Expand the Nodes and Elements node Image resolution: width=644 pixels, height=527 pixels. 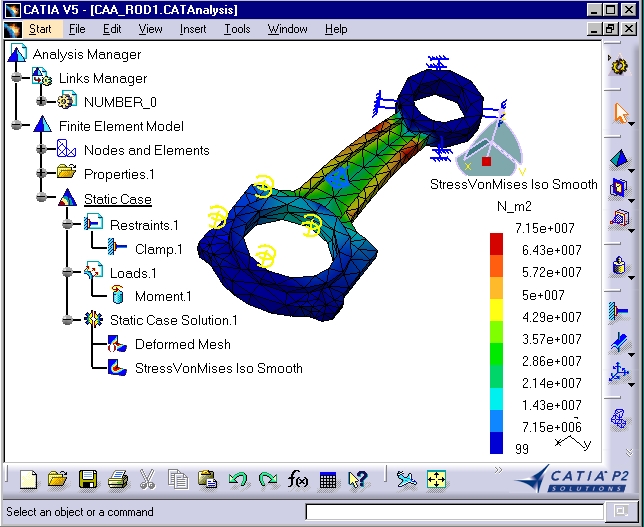click(41, 149)
